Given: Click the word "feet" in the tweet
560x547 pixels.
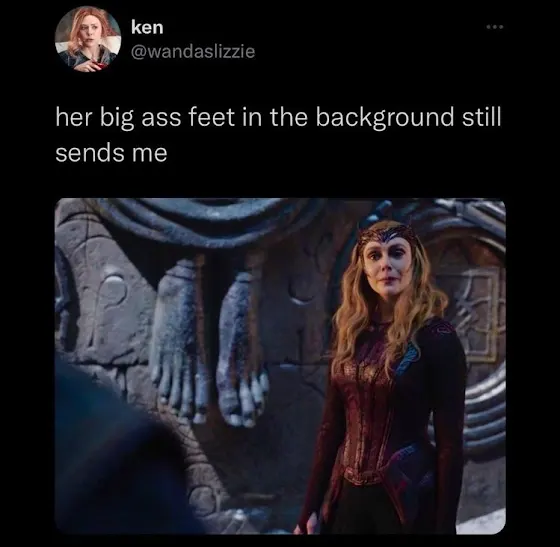Looking at the screenshot, I should coord(211,118).
